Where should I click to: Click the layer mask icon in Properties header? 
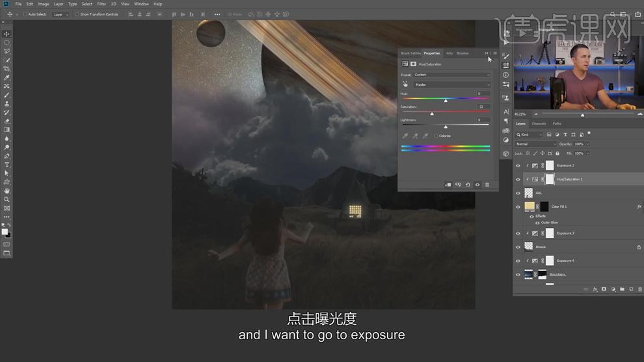[413, 64]
